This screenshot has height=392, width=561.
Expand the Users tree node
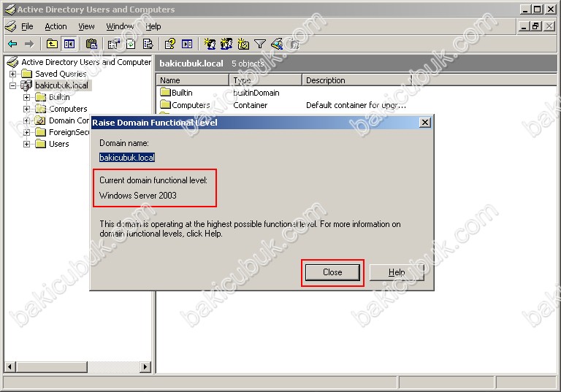pyautogui.click(x=26, y=144)
